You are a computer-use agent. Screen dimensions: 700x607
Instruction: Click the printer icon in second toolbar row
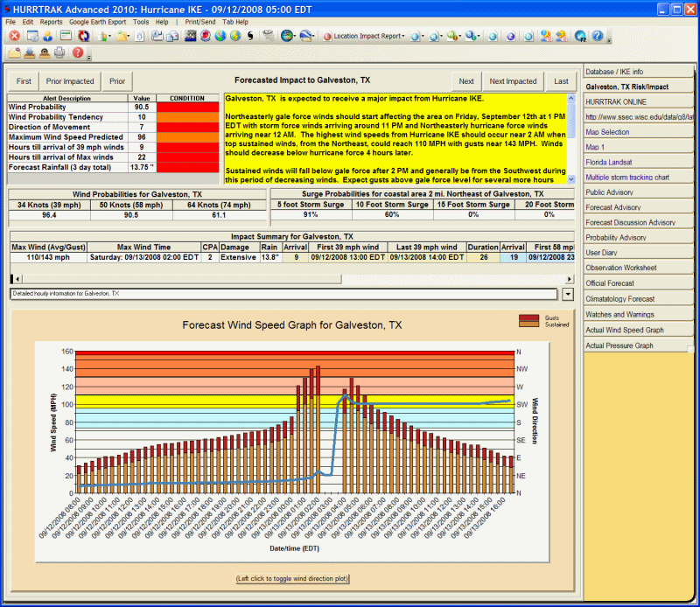click(x=59, y=53)
